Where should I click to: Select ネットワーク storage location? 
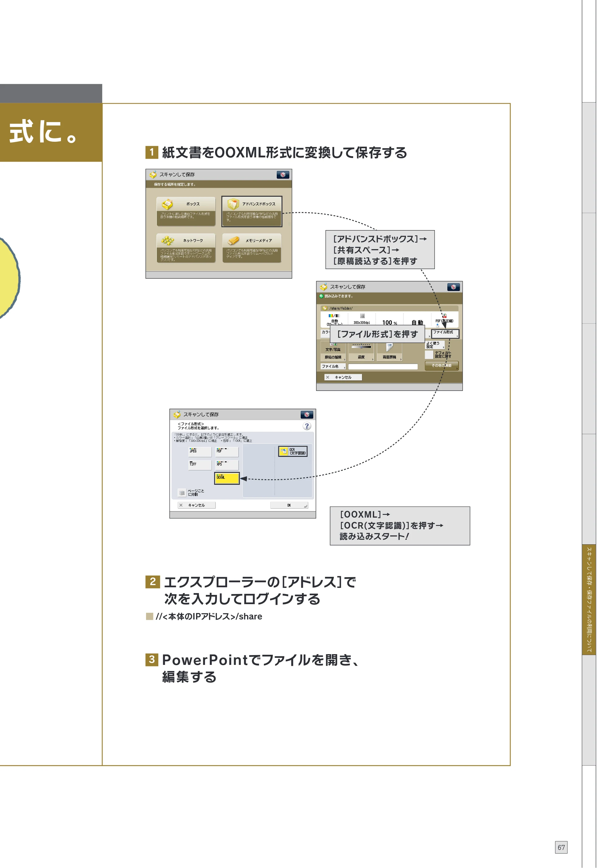[186, 248]
